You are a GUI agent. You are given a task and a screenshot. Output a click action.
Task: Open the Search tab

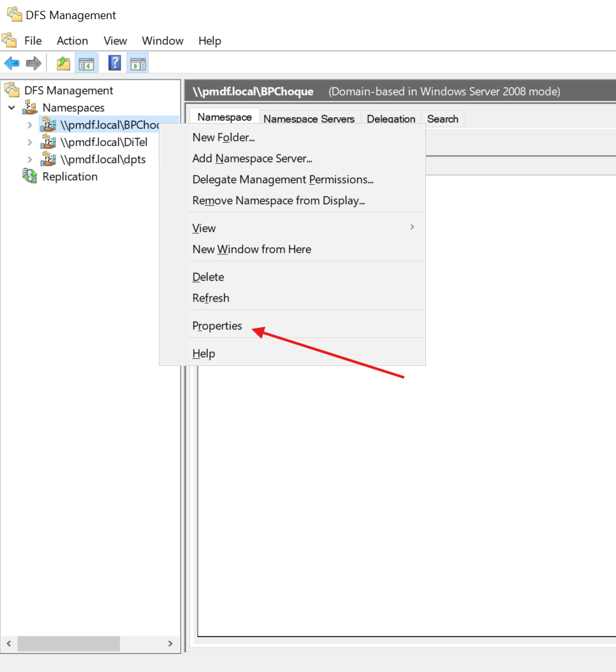click(x=443, y=119)
